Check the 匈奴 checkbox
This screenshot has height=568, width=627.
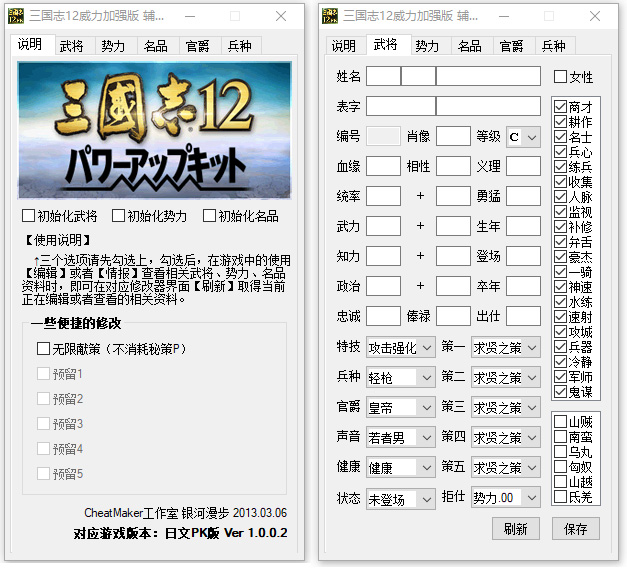pyautogui.click(x=560, y=466)
